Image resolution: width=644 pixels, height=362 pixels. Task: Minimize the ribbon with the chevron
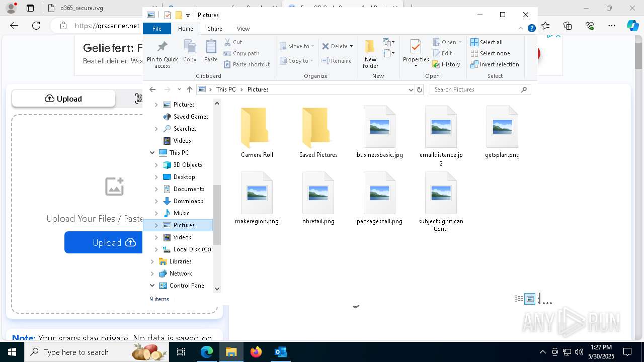pyautogui.click(x=521, y=29)
